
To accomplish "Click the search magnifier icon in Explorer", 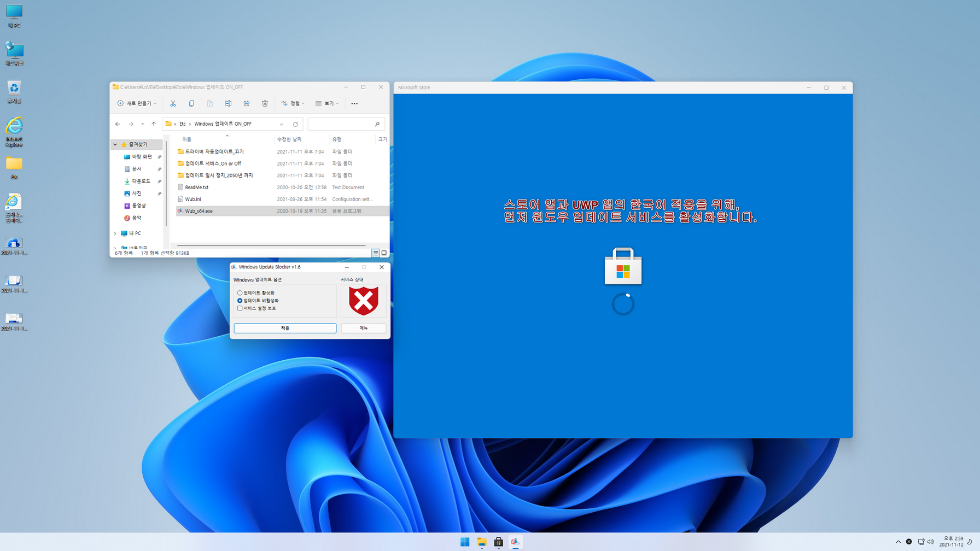I will coord(377,124).
